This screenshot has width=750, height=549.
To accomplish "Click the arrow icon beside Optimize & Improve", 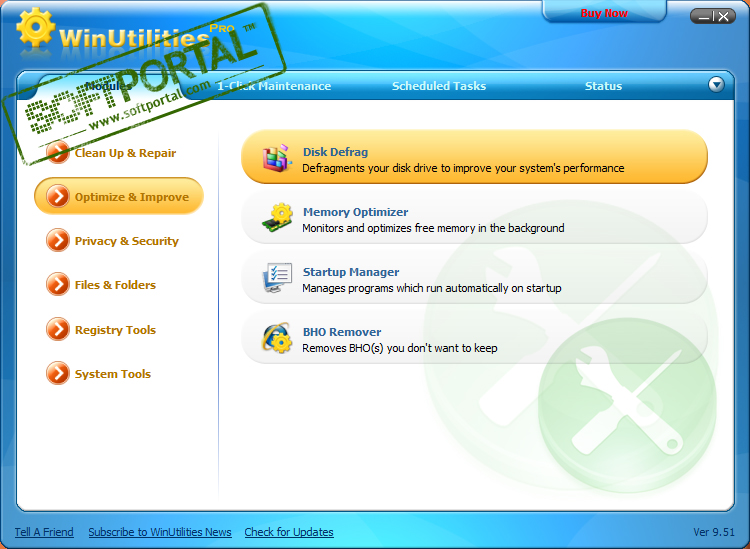I will coord(58,197).
